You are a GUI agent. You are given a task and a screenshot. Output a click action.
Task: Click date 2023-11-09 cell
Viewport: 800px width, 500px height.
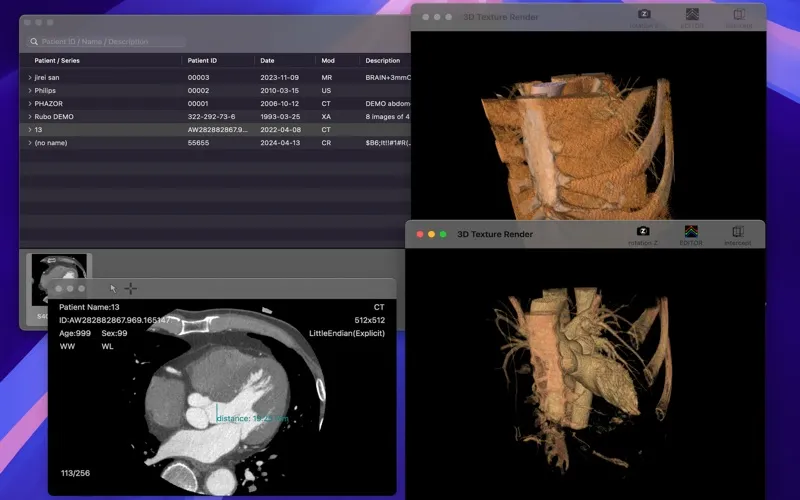click(280, 78)
